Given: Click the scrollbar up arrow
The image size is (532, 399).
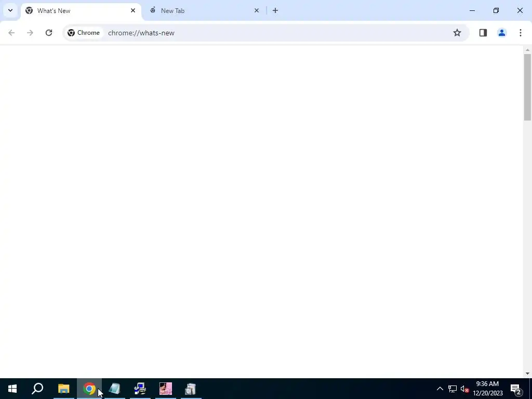Looking at the screenshot, I should [527, 50].
